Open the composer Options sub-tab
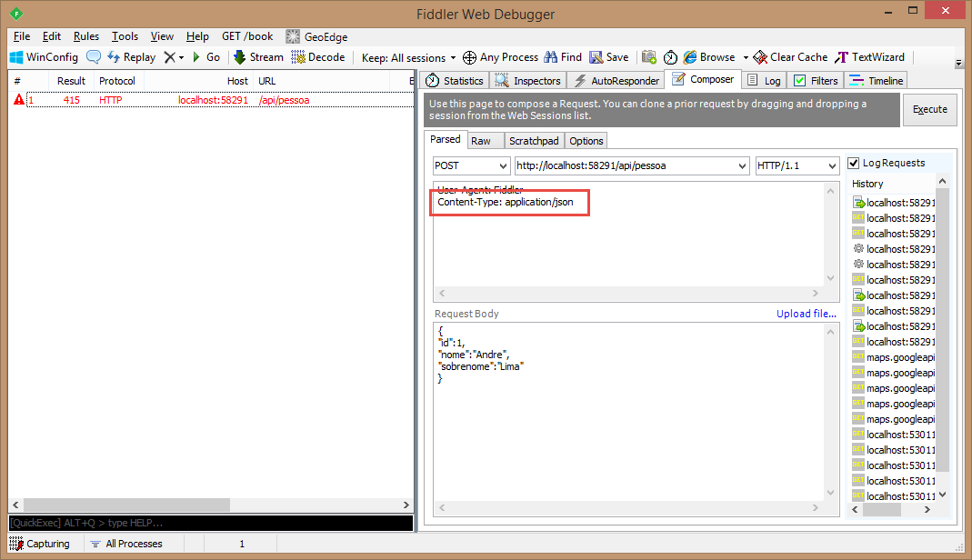Image resolution: width=972 pixels, height=560 pixels. (586, 141)
